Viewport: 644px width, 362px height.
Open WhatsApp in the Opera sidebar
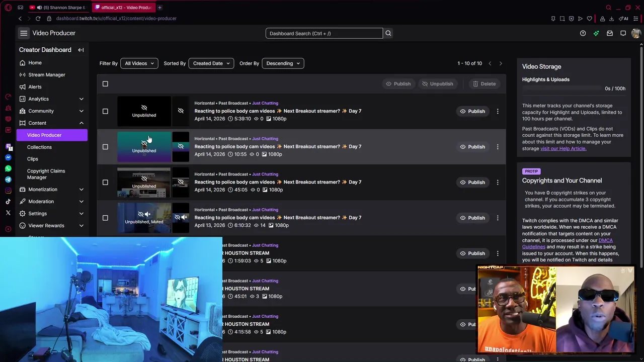tap(8, 168)
